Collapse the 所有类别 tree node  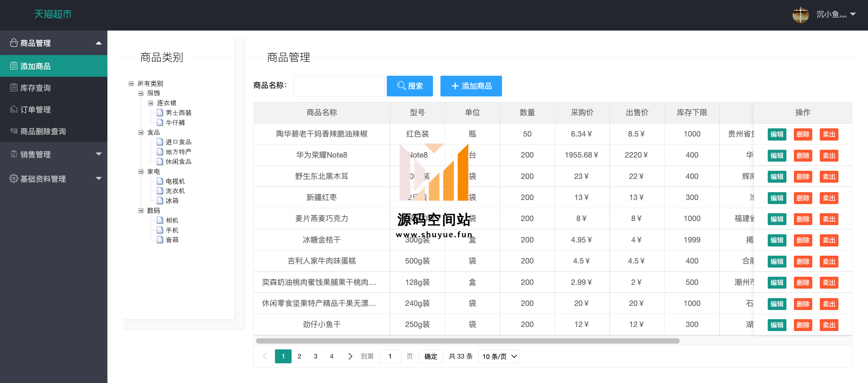coord(131,84)
